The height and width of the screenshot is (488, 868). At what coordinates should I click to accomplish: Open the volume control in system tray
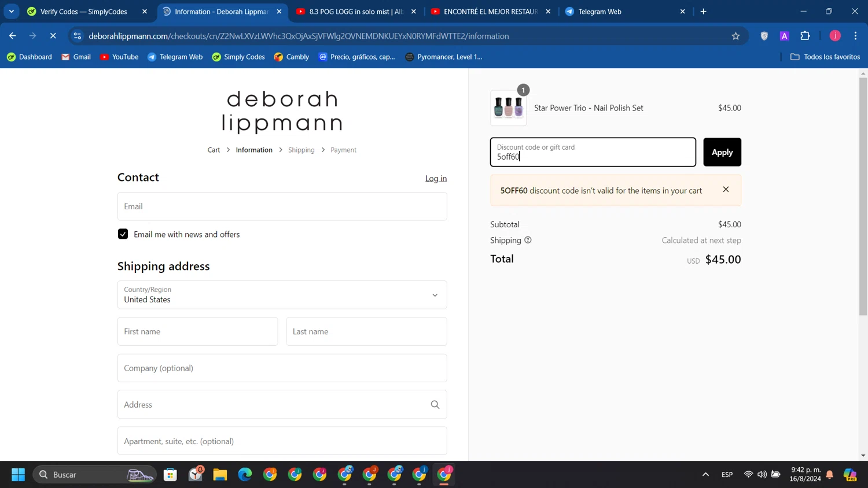[x=762, y=475]
